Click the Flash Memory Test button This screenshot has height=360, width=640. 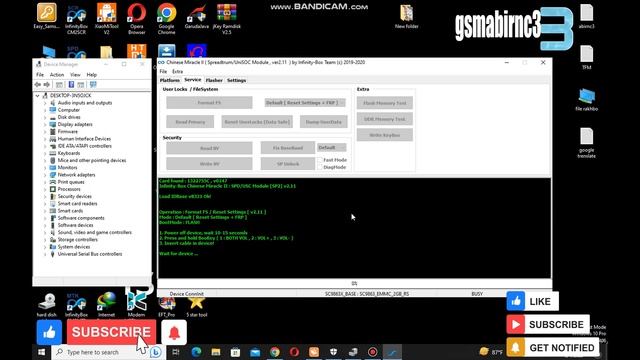pyautogui.click(x=384, y=103)
